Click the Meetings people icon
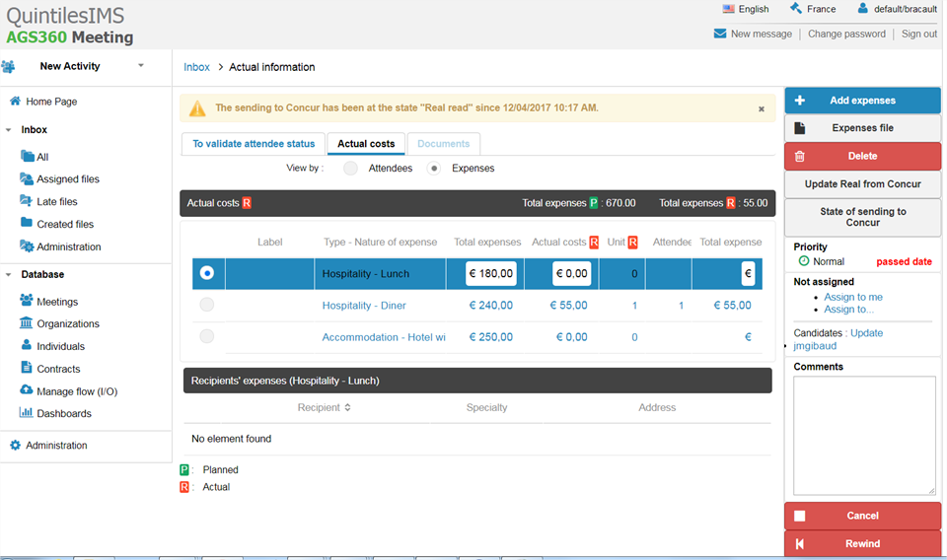The image size is (947, 560). point(27,301)
